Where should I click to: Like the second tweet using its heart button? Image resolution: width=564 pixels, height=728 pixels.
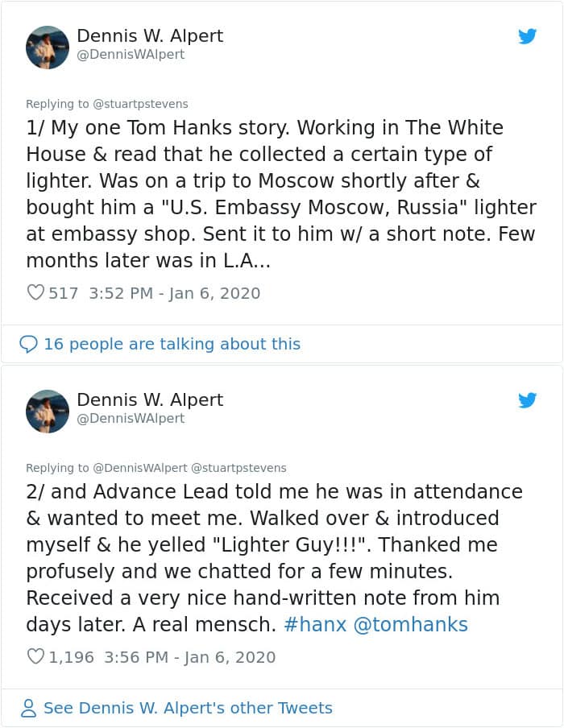pyautogui.click(x=35, y=657)
